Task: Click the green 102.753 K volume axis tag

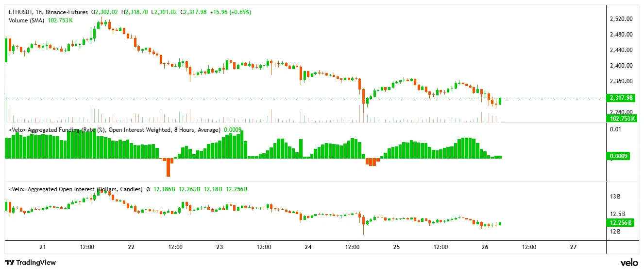Action: (x=621, y=118)
